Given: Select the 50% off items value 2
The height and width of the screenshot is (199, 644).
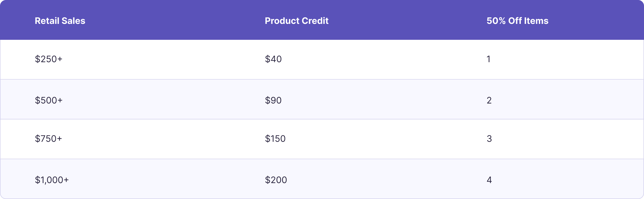Looking at the screenshot, I should 489,100.
